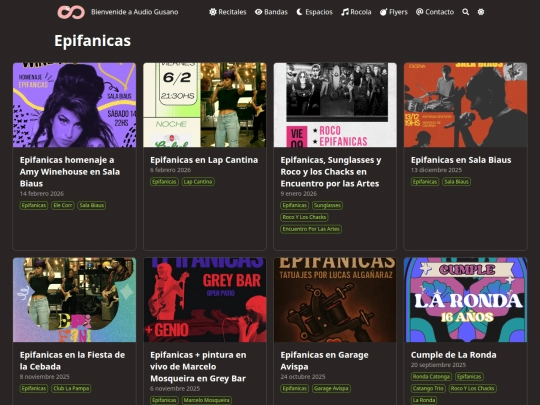Click Lap Cantina tag
This screenshot has height=405, width=540.
198,181
